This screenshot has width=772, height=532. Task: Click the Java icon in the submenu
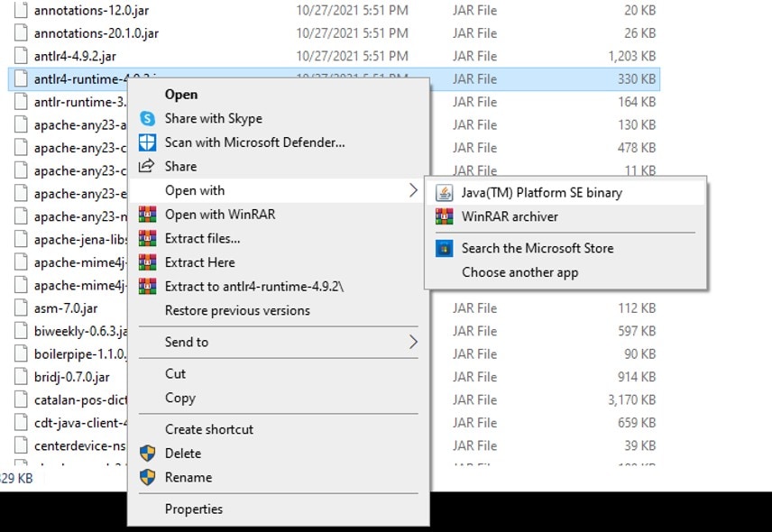click(444, 192)
